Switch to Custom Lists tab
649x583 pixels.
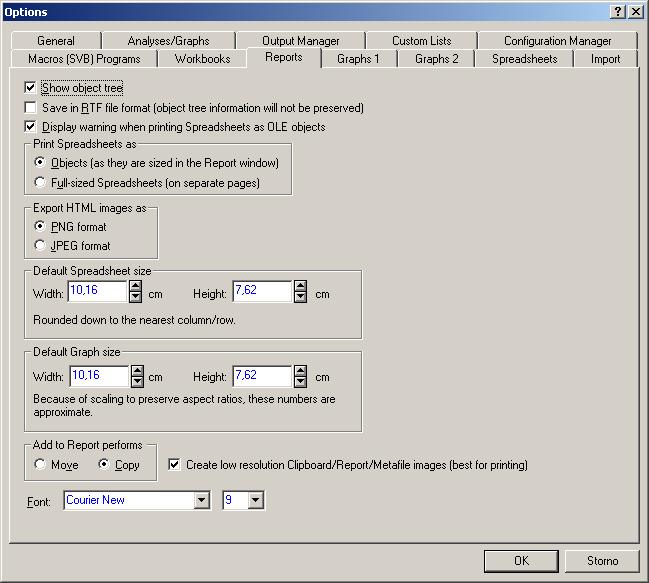click(421, 41)
